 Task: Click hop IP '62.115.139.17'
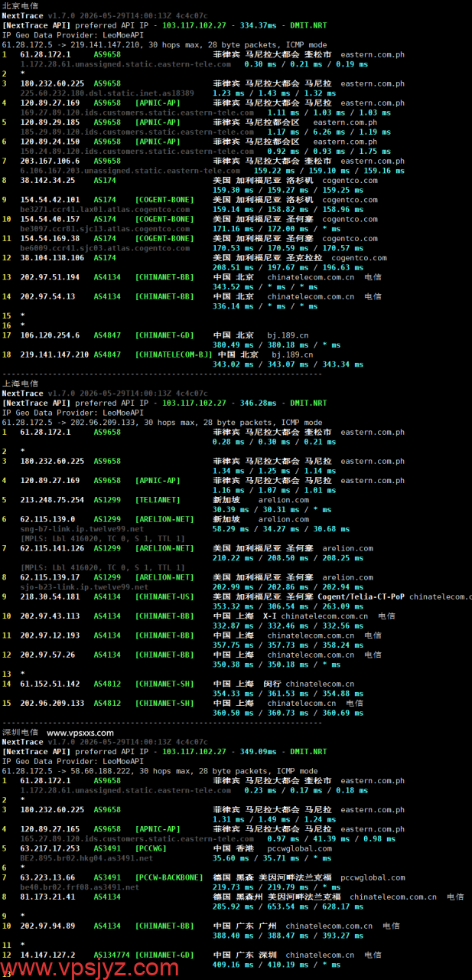[x=50, y=577]
